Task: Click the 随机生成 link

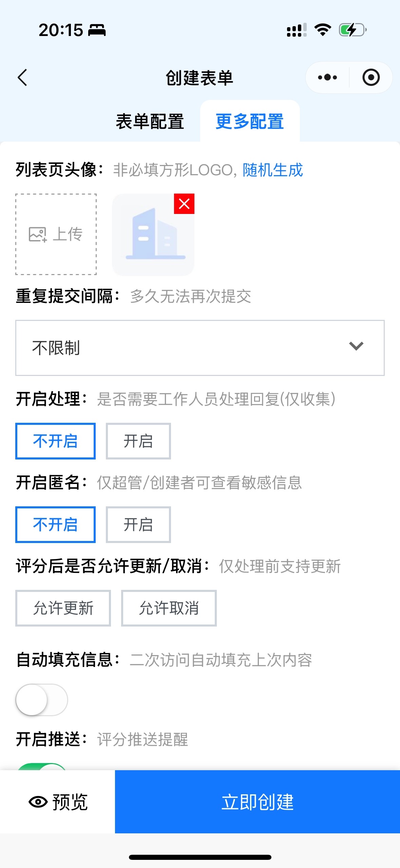Action: pos(272,170)
